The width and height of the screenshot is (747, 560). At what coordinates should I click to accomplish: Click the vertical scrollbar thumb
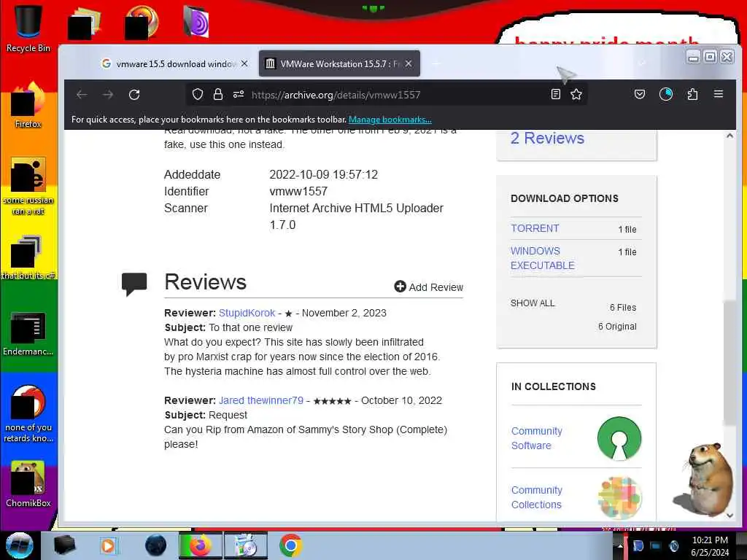point(729,363)
